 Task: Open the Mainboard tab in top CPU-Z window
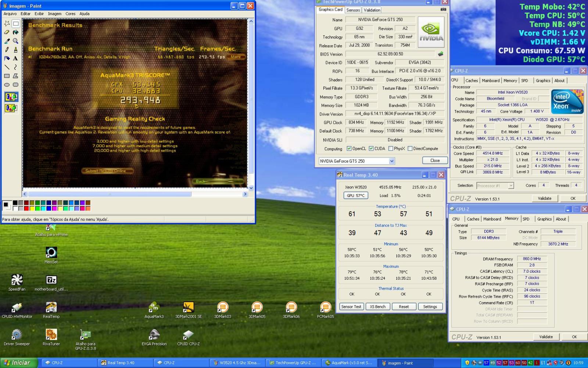pyautogui.click(x=491, y=81)
